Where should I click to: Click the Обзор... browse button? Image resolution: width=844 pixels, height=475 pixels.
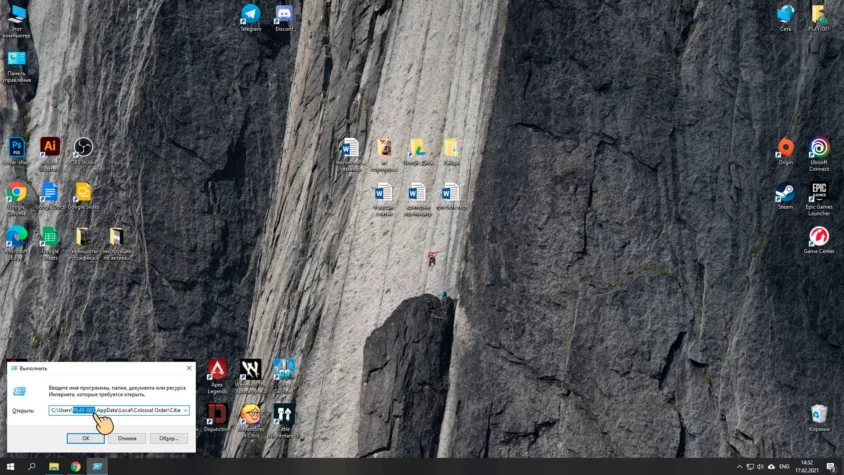click(x=168, y=438)
